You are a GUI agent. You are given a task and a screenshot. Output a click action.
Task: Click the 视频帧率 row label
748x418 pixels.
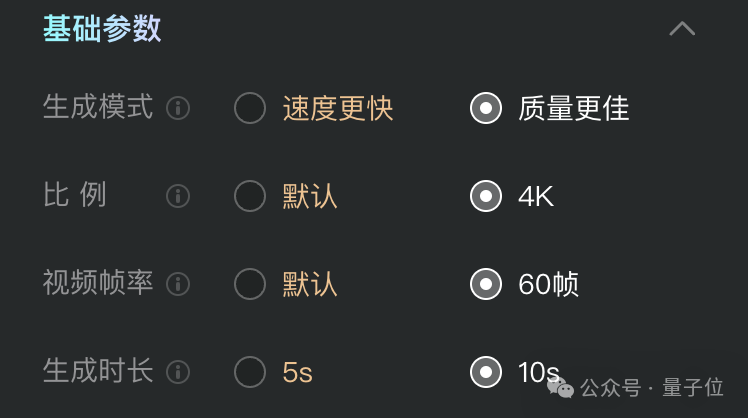[x=98, y=283]
